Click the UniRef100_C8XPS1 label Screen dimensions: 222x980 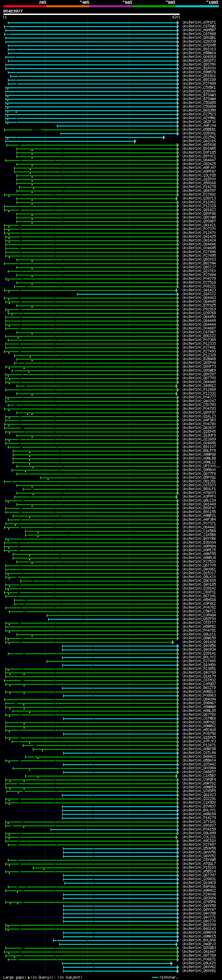[199, 592]
